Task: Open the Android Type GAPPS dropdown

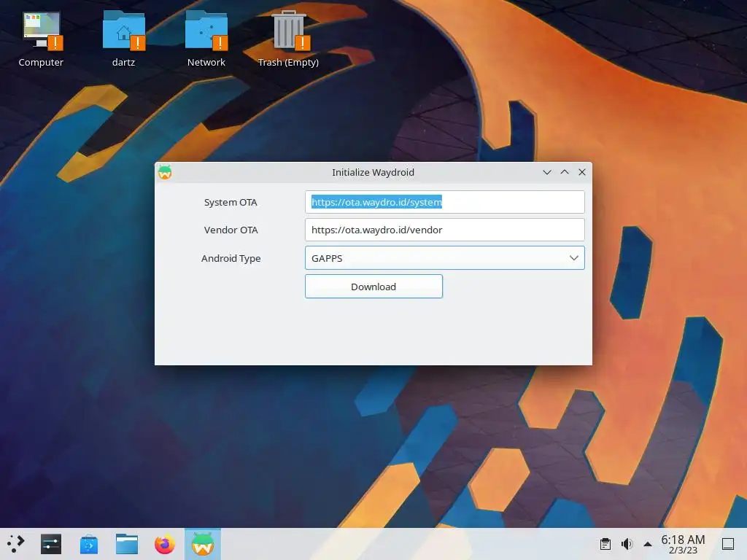Action: tap(444, 257)
